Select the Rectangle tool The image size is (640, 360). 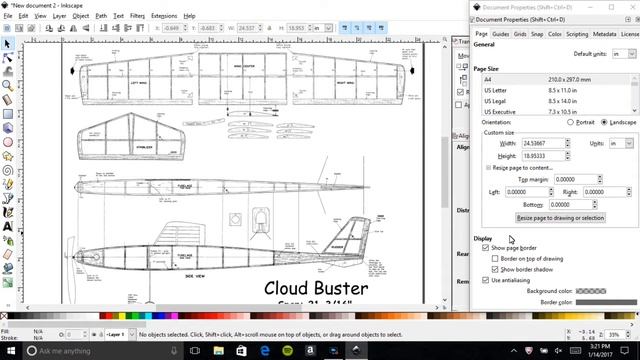[x=7, y=114]
